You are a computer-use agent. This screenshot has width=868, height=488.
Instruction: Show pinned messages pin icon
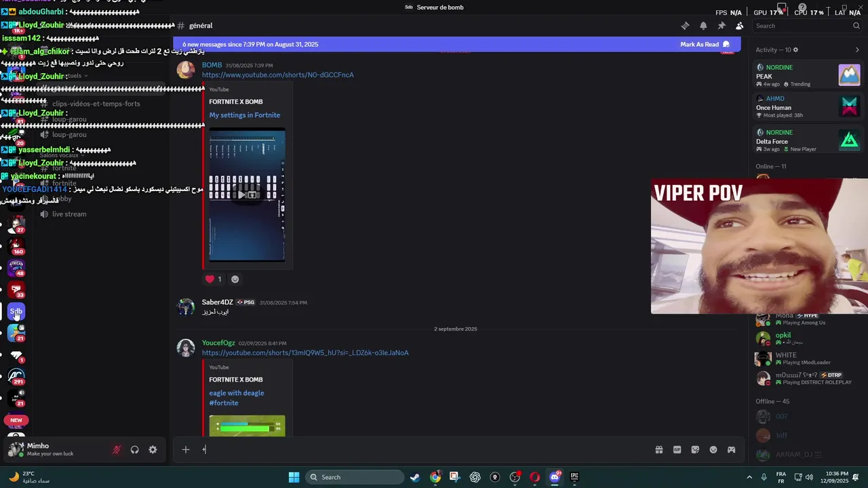point(722,26)
